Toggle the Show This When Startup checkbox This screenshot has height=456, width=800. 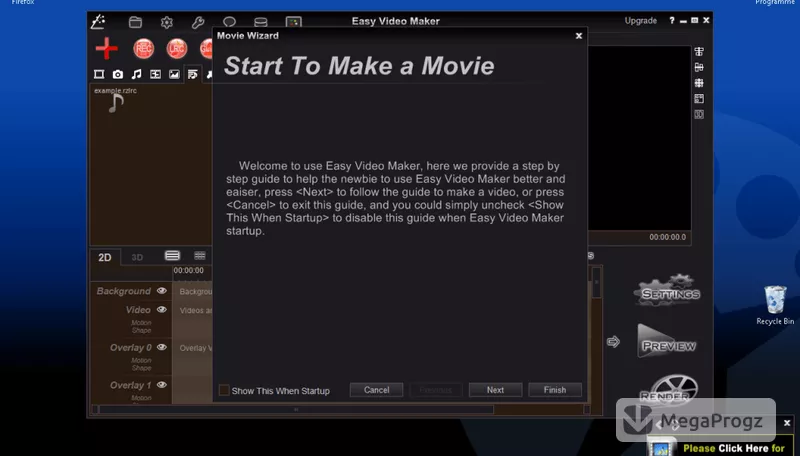point(224,390)
